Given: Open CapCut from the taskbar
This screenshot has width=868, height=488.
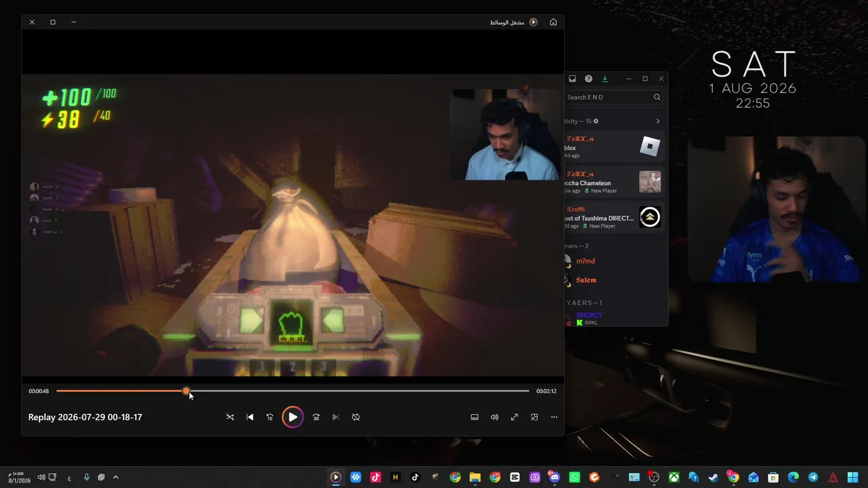Looking at the screenshot, I should pos(515,477).
